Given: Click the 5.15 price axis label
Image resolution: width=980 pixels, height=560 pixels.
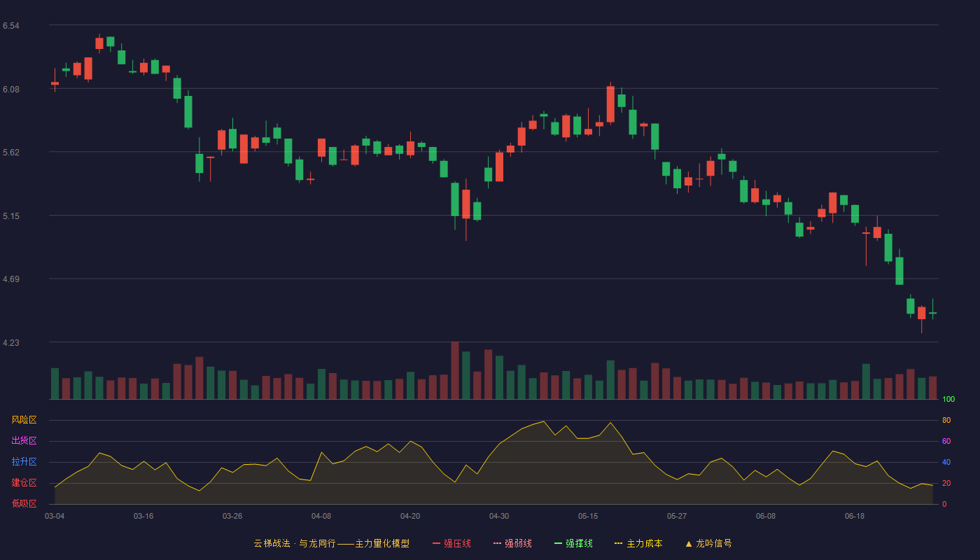Looking at the screenshot, I should (10, 216).
